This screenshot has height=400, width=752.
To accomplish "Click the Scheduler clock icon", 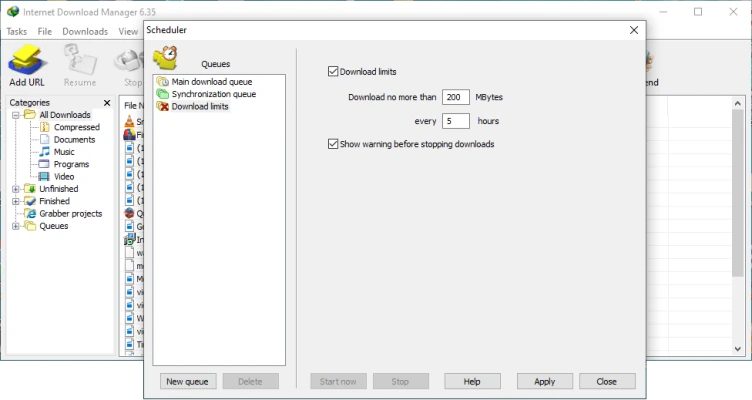I will [165, 58].
